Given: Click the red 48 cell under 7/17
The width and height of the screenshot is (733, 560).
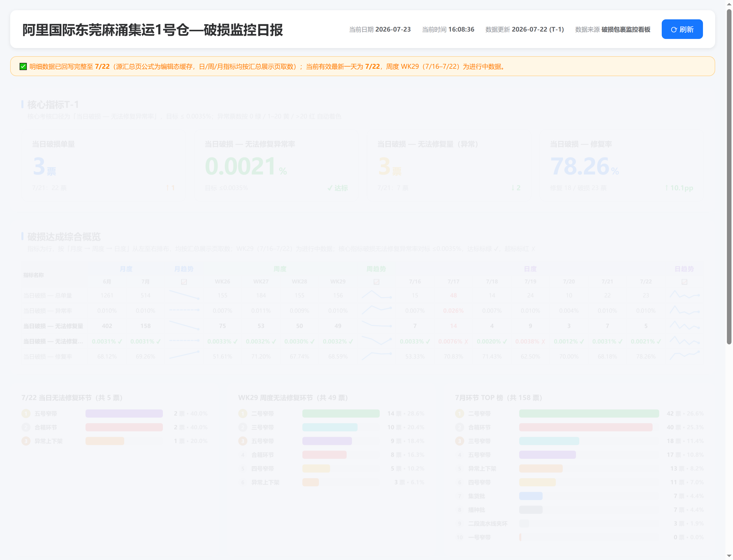Looking at the screenshot, I should 453,296.
